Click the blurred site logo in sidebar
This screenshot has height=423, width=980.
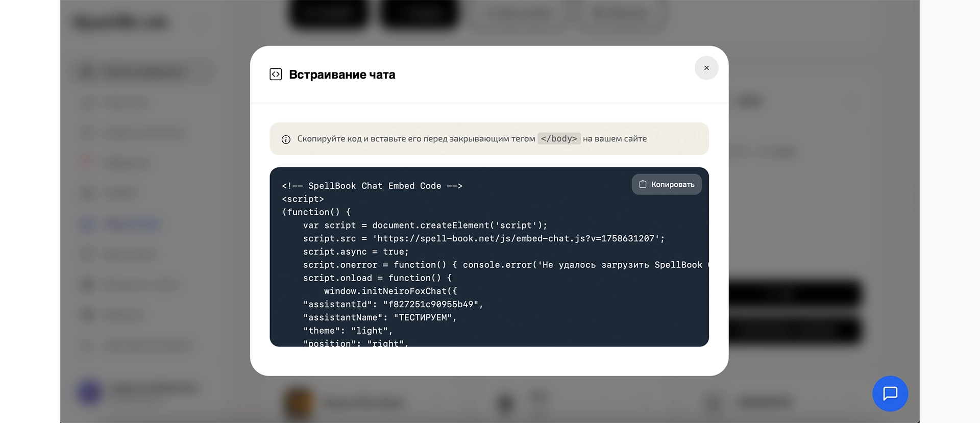coord(121,22)
